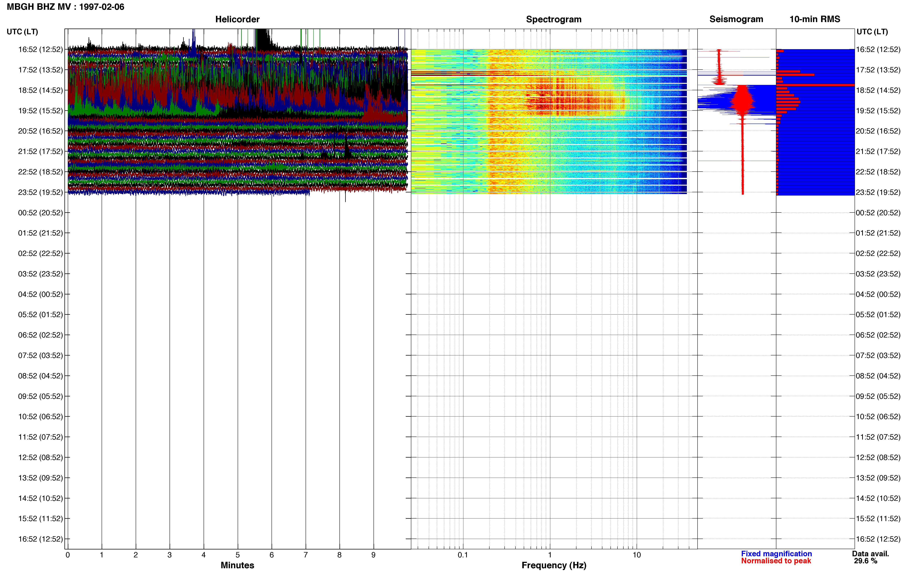924x578 pixels.
Task: Select left time label 19:52 (15:52)
Action: pyautogui.click(x=41, y=111)
